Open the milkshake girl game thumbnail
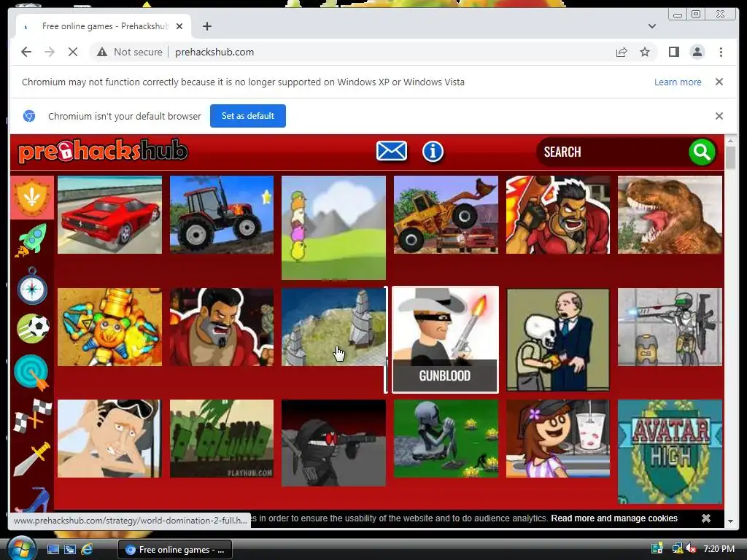Screen dimensions: 747x560 [x=558, y=438]
